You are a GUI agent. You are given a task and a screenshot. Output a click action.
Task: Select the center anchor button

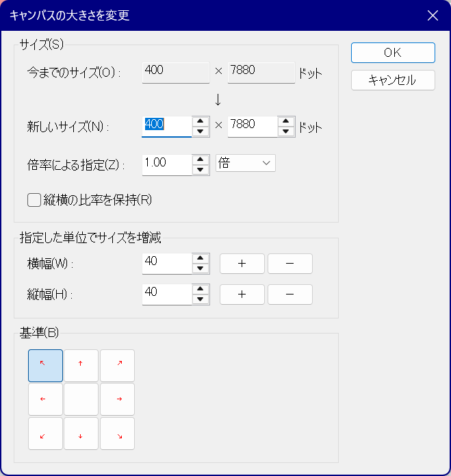click(81, 399)
